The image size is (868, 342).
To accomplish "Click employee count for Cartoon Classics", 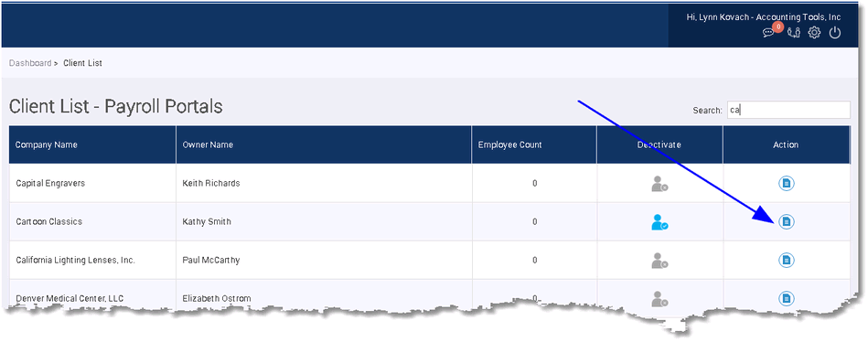I will [x=535, y=221].
